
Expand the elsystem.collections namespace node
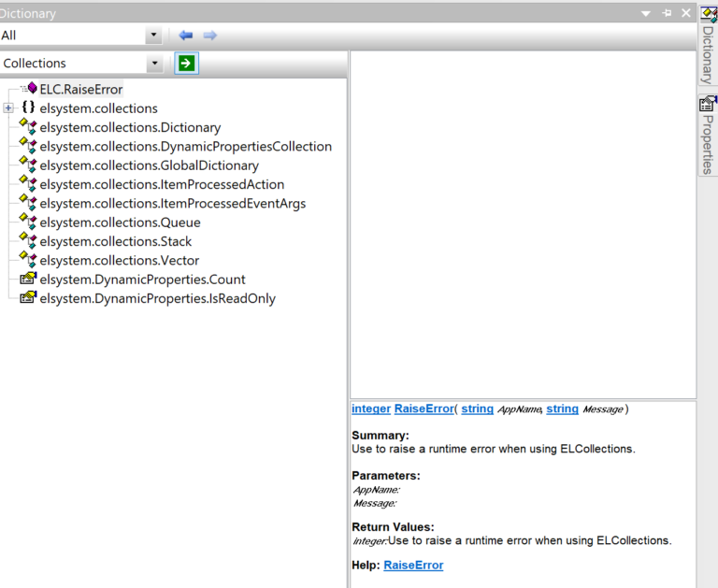coord(8,108)
